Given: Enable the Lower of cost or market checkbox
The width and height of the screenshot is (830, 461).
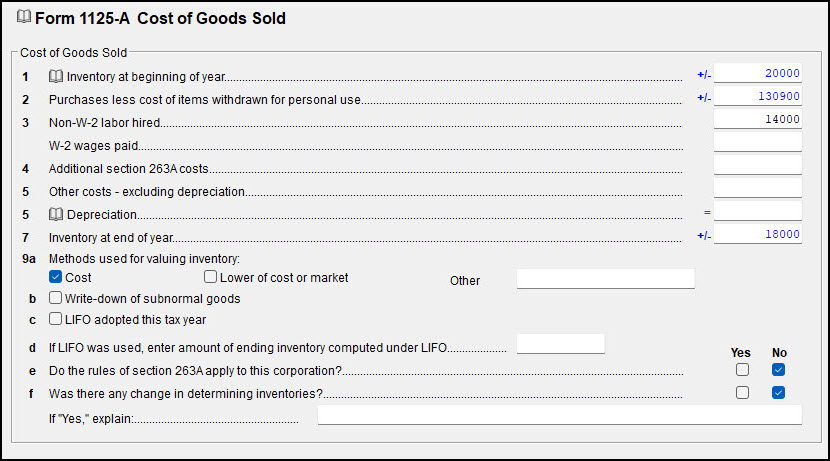Looking at the screenshot, I should click(x=211, y=277).
